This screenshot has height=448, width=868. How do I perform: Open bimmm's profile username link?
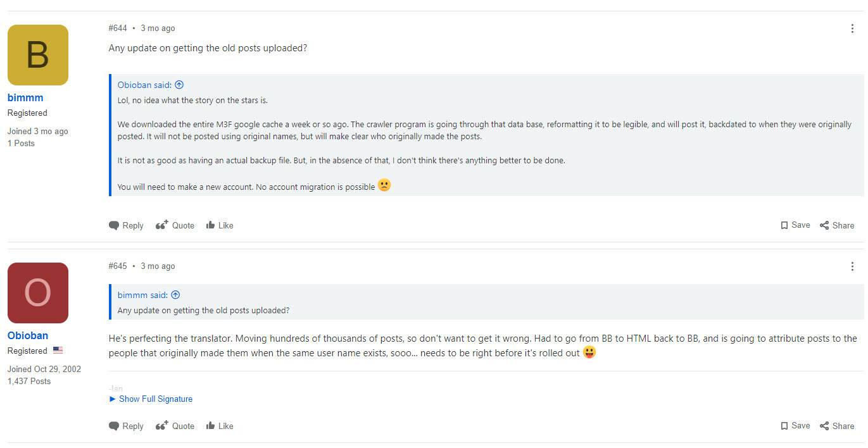(25, 98)
